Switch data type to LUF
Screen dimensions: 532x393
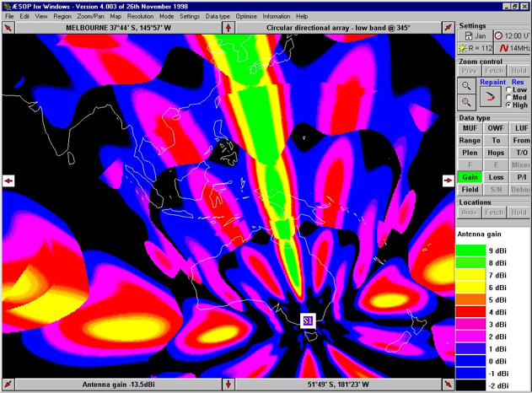520,128
